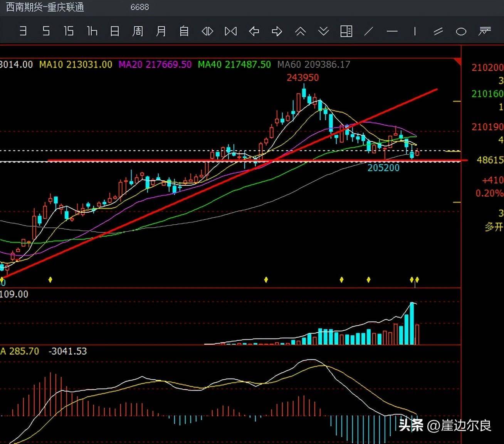Click the double up chevron icon
Image resolution: width=504 pixels, height=444 pixels.
300,31
